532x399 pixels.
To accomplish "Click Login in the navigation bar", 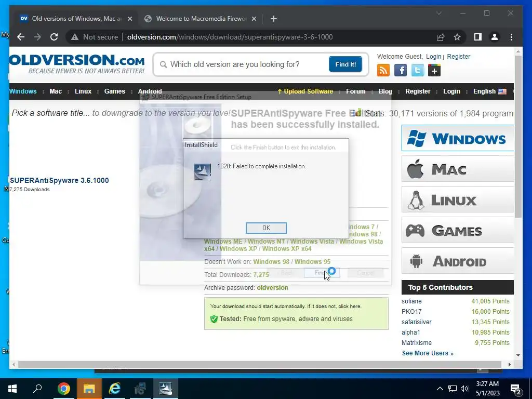I will tap(451, 91).
